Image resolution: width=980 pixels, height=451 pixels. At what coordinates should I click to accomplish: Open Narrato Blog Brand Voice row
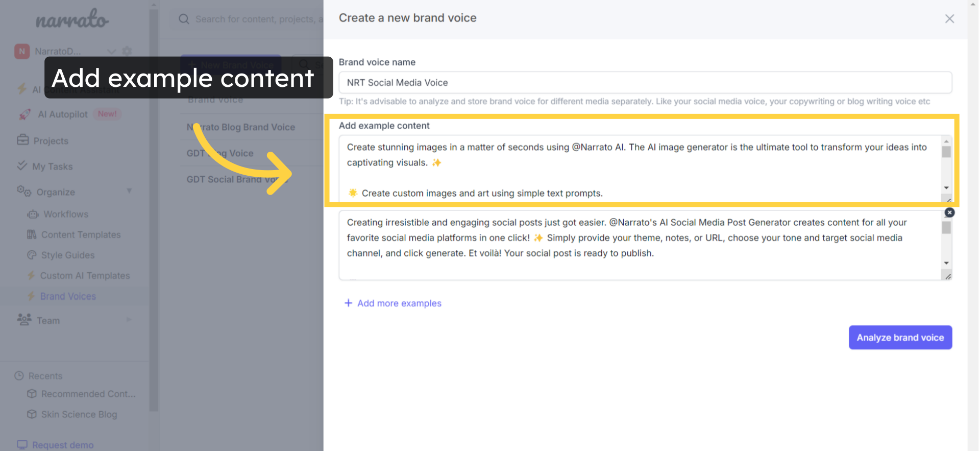point(241,127)
